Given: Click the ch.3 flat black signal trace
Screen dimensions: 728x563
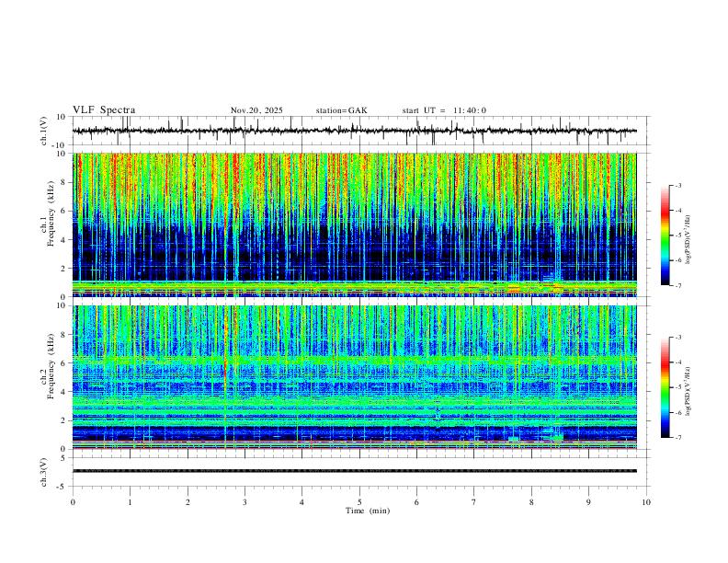Looking at the screenshot, I should [x=355, y=471].
